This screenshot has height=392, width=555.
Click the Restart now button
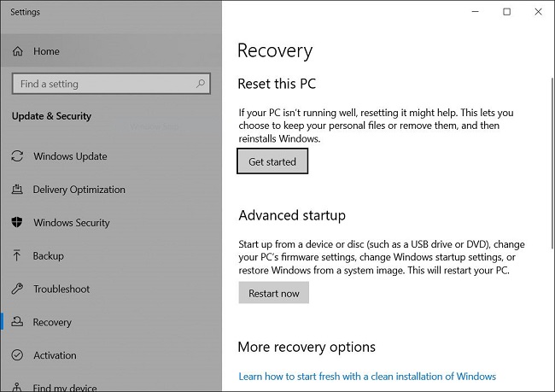pyautogui.click(x=273, y=293)
